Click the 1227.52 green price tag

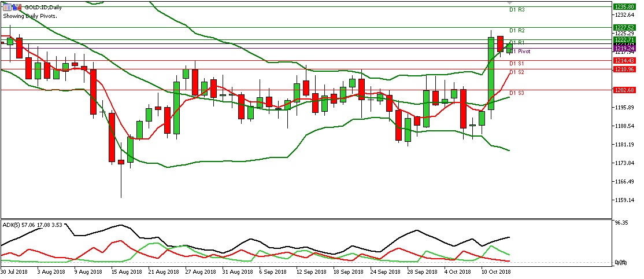(x=626, y=27)
